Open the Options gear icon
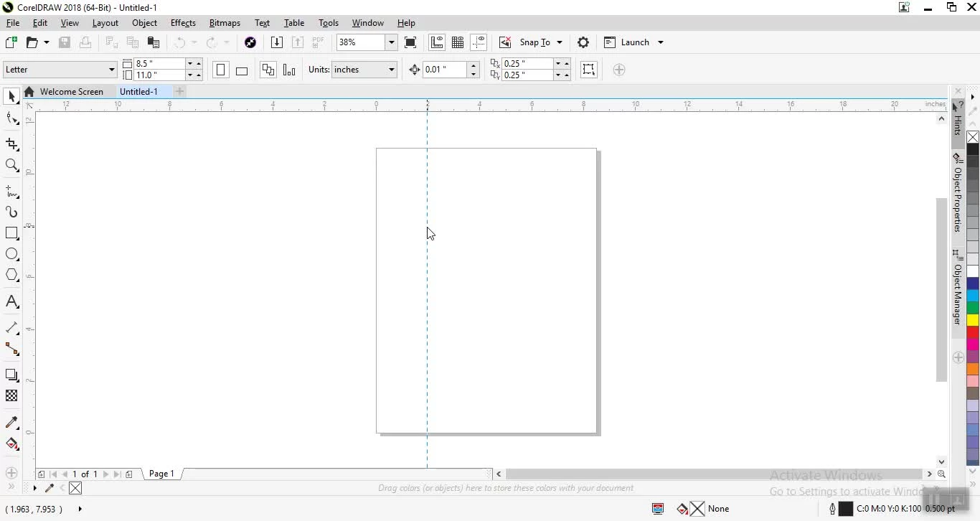980x521 pixels. pos(583,42)
